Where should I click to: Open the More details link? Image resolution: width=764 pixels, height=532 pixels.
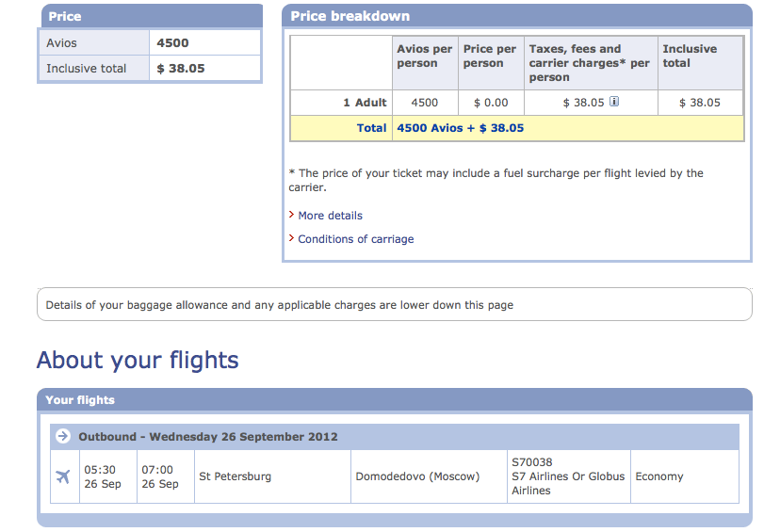[x=331, y=216]
